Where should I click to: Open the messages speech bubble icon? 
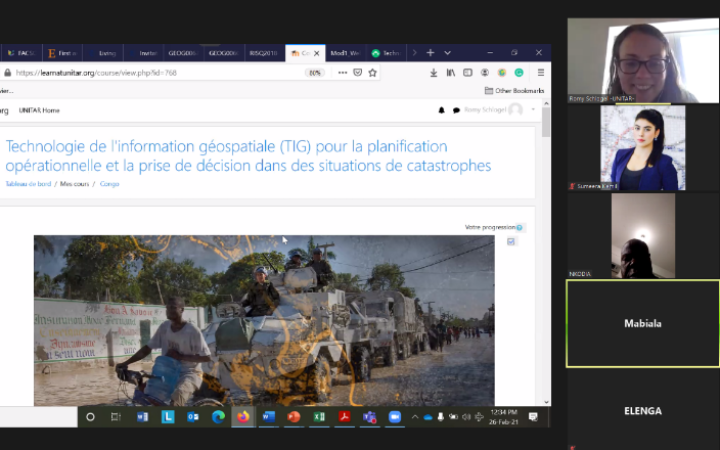tap(456, 110)
